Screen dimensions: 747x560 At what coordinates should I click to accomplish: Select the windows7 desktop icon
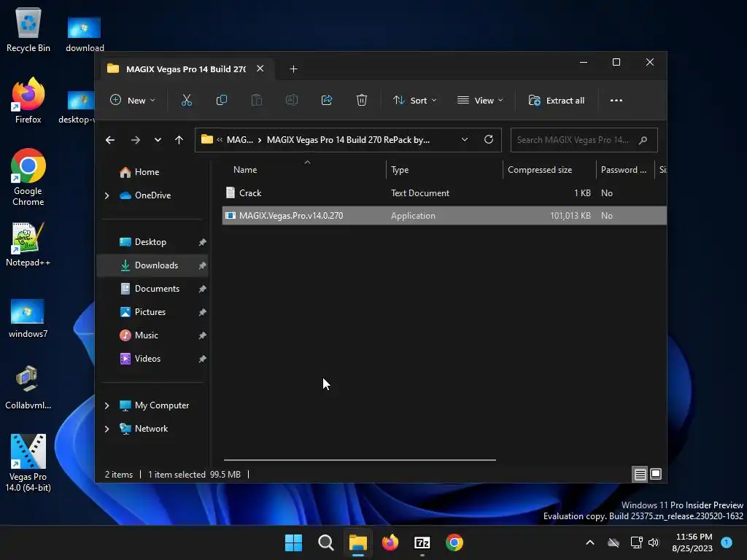coord(28,318)
